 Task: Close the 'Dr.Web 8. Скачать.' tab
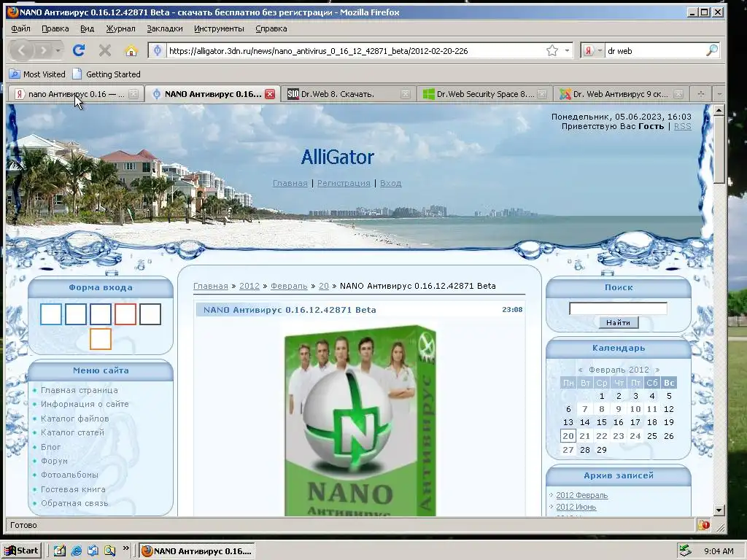tap(406, 94)
